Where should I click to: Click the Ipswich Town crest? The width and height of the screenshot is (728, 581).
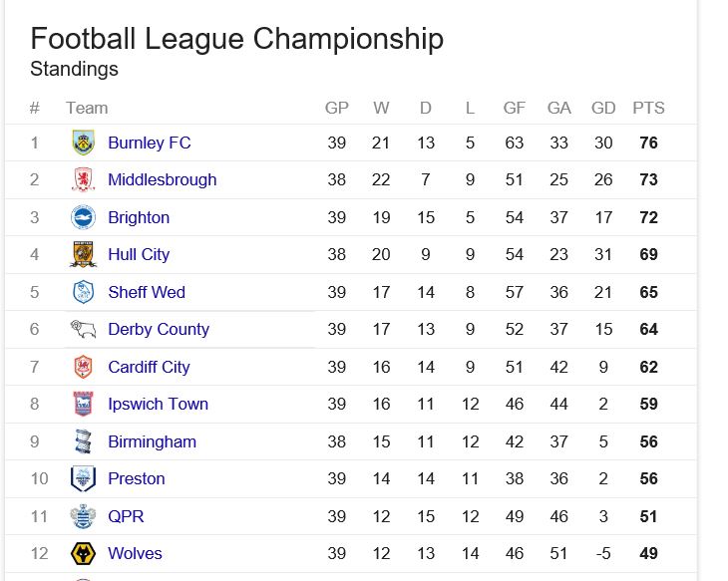click(84, 404)
